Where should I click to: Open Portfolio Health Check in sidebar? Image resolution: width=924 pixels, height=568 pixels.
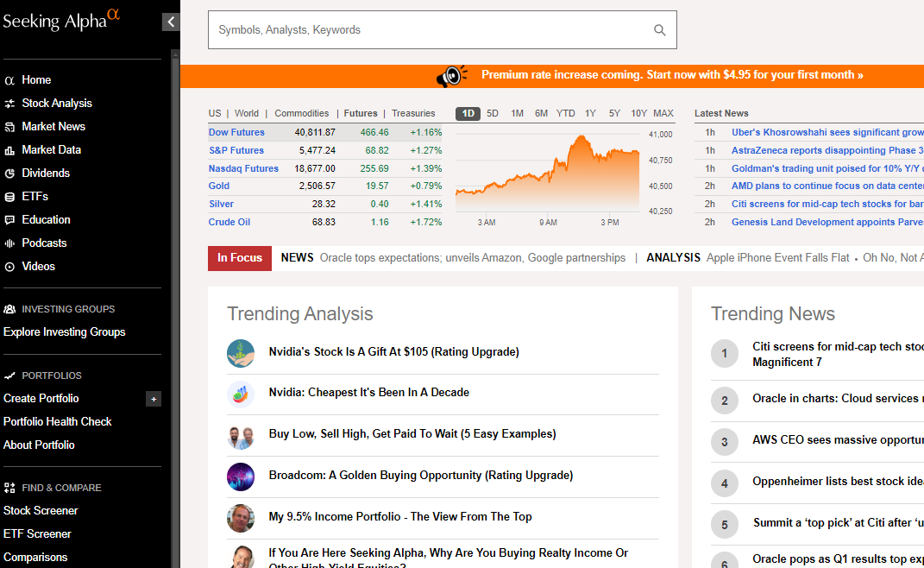(57, 422)
